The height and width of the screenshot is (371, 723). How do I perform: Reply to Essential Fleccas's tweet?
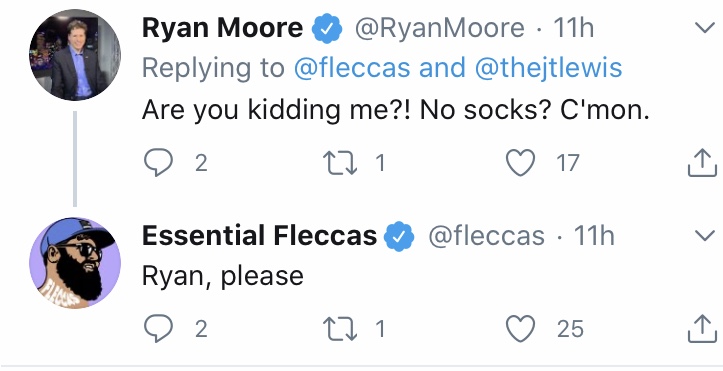click(x=158, y=328)
